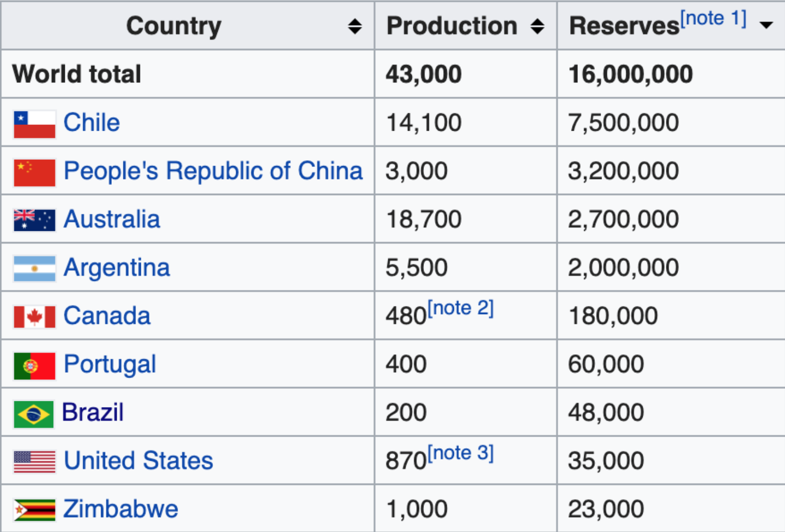The width and height of the screenshot is (785, 532).
Task: Select the World total production cell
Action: click(x=466, y=74)
